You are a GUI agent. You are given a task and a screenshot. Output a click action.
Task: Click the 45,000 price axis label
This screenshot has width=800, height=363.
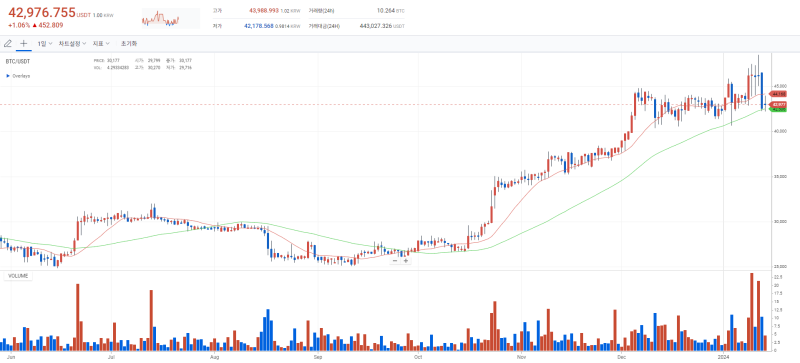pos(781,86)
